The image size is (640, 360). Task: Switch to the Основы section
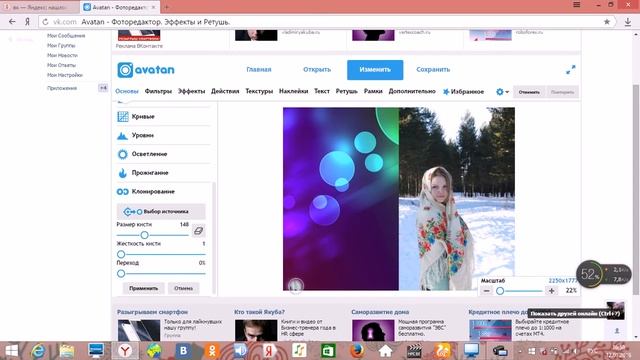(x=127, y=91)
